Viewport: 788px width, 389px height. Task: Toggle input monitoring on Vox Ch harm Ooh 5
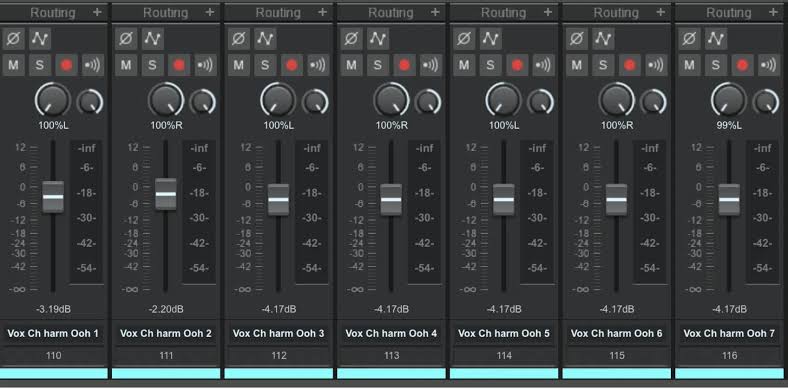pos(543,65)
